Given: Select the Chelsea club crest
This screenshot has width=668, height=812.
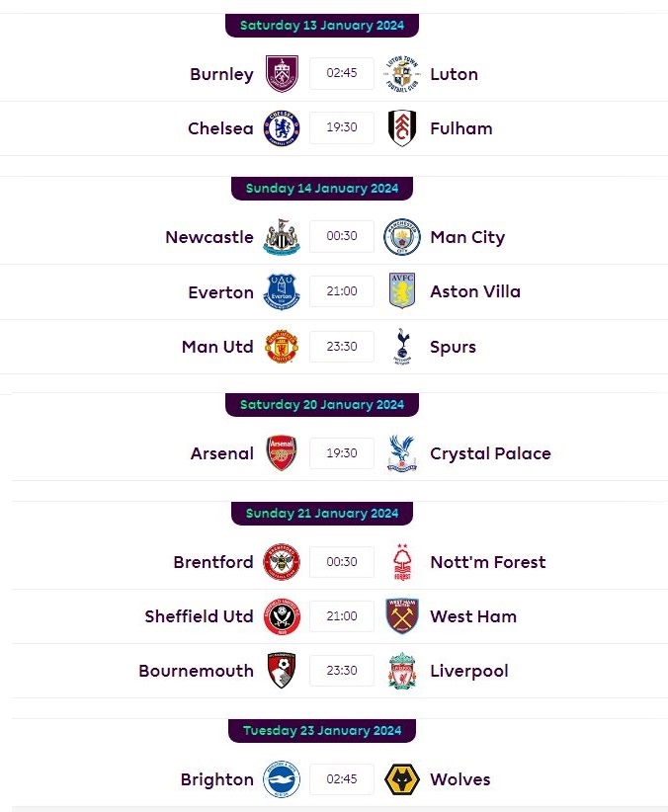Looking at the screenshot, I should [282, 127].
